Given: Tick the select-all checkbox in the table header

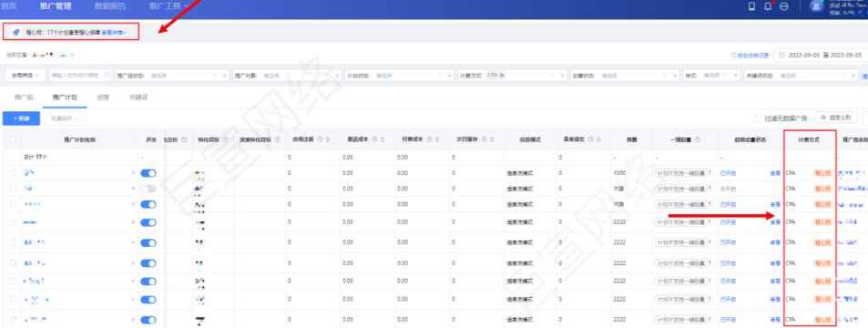Looking at the screenshot, I should click(13, 139).
